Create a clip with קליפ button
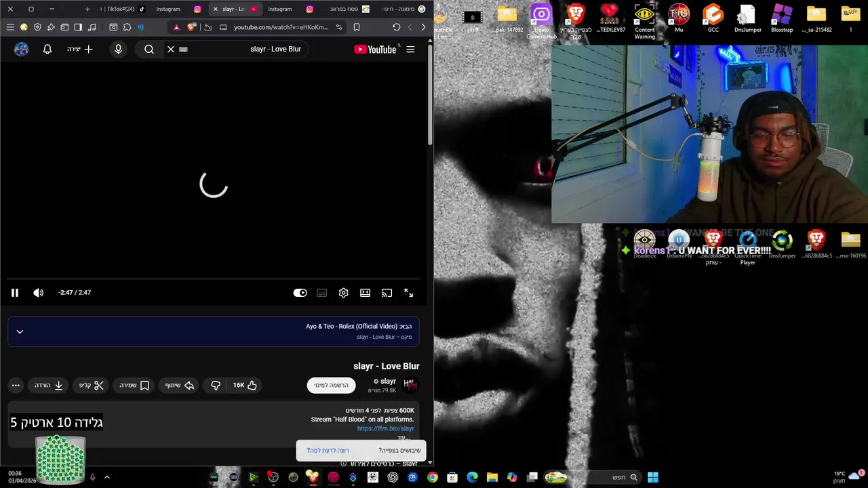Screen dimensions: 868x488 [92, 385]
